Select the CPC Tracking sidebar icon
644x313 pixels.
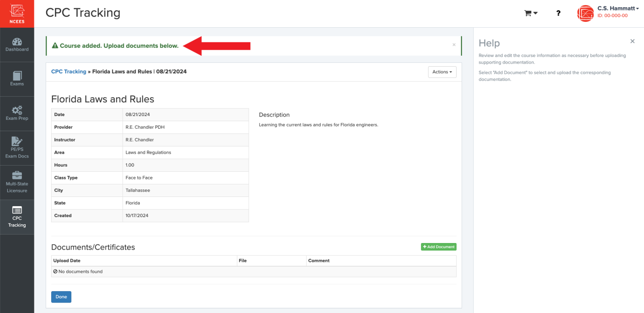pyautogui.click(x=17, y=217)
